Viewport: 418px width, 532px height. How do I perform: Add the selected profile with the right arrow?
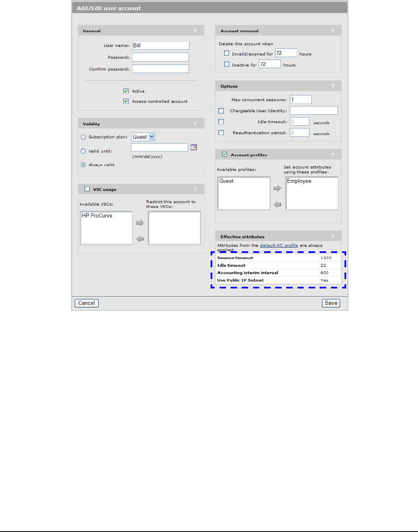tap(277, 188)
